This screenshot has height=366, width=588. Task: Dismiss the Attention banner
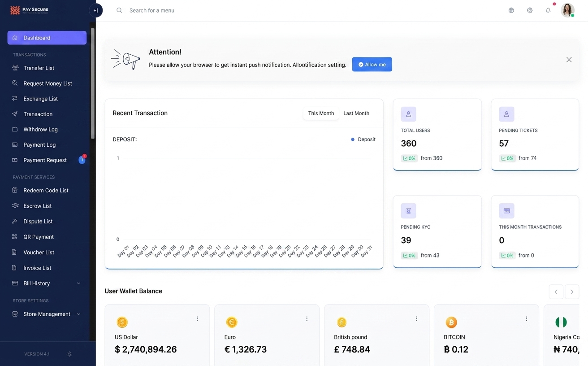569,60
